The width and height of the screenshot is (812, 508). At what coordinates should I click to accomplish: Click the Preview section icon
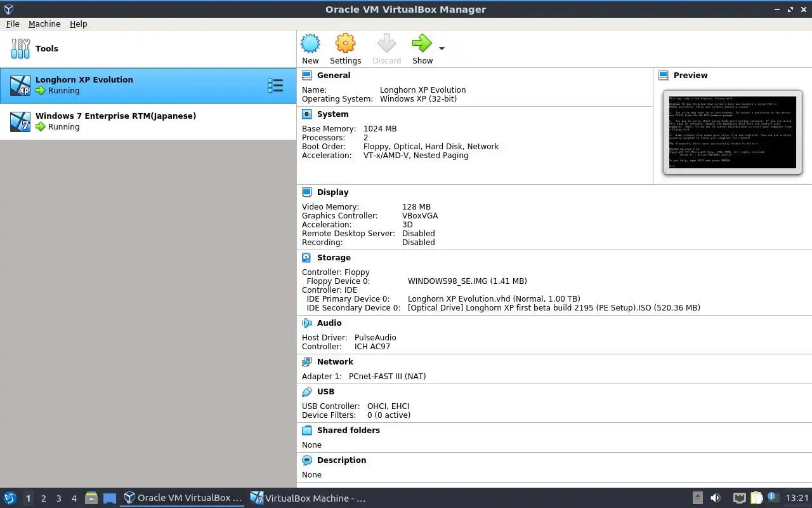664,75
